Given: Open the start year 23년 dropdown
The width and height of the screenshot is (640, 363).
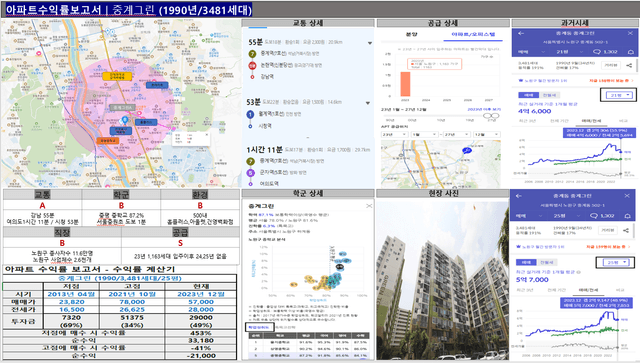Looking at the screenshot, I should pyautogui.click(x=394, y=134).
